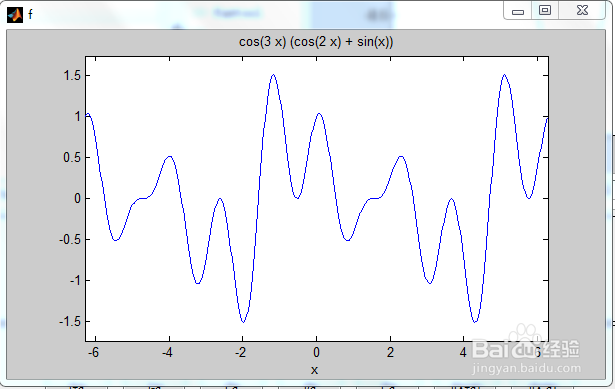
Task: Click the y-axis tick label -1
Action: (x=75, y=280)
